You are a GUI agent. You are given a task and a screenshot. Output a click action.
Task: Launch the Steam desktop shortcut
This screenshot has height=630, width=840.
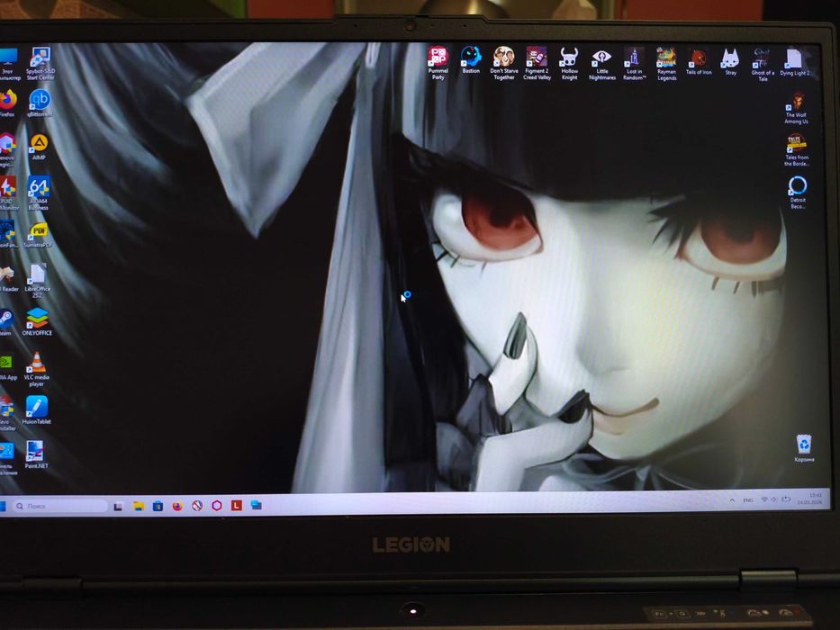pos(6,322)
